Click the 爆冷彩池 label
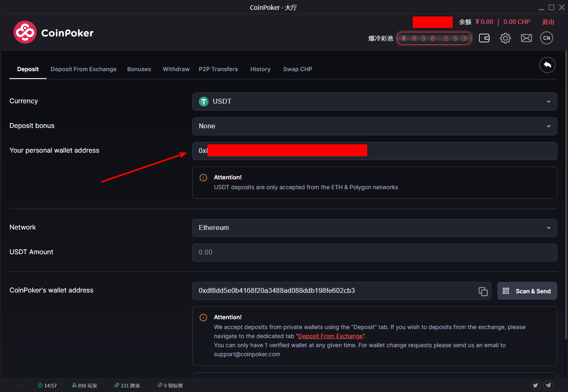Viewport: 568px width, 392px height. 381,38
